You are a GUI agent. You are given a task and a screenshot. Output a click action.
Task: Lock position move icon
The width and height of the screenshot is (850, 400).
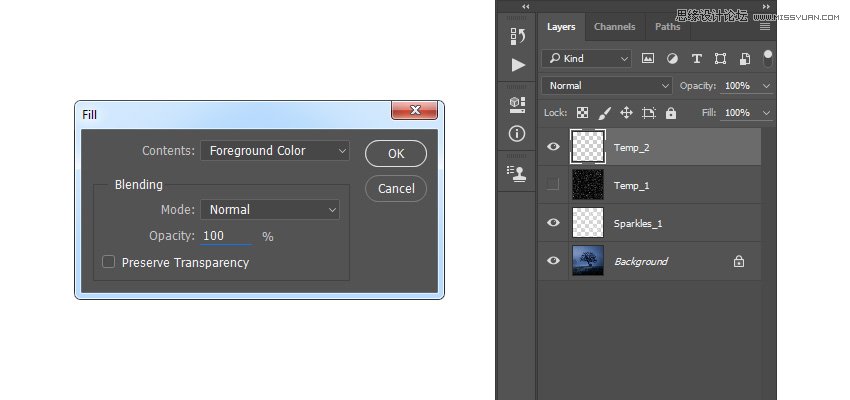point(626,113)
